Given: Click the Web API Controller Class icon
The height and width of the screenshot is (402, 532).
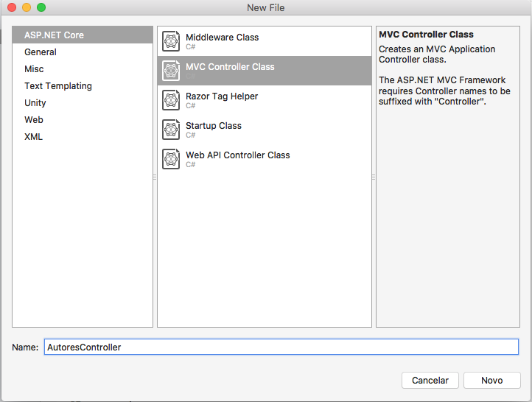Looking at the screenshot, I should (x=171, y=159).
